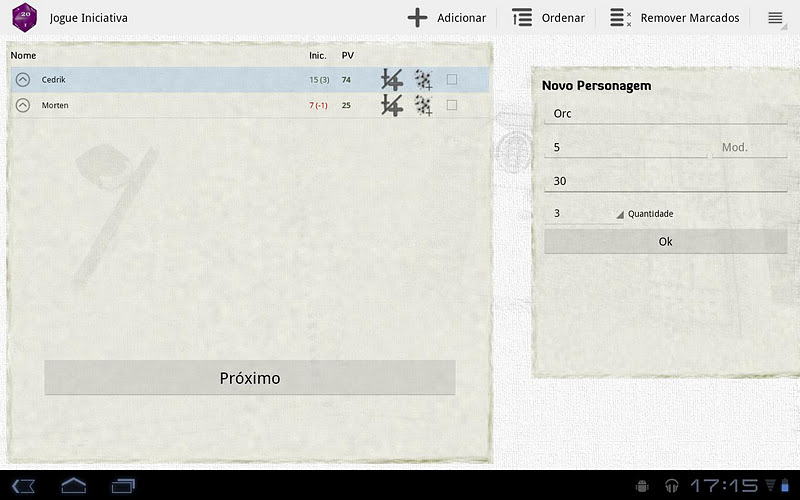Viewport: 800px width, 500px height.
Task: Click the effects sparkle icon for Morten
Action: click(423, 105)
